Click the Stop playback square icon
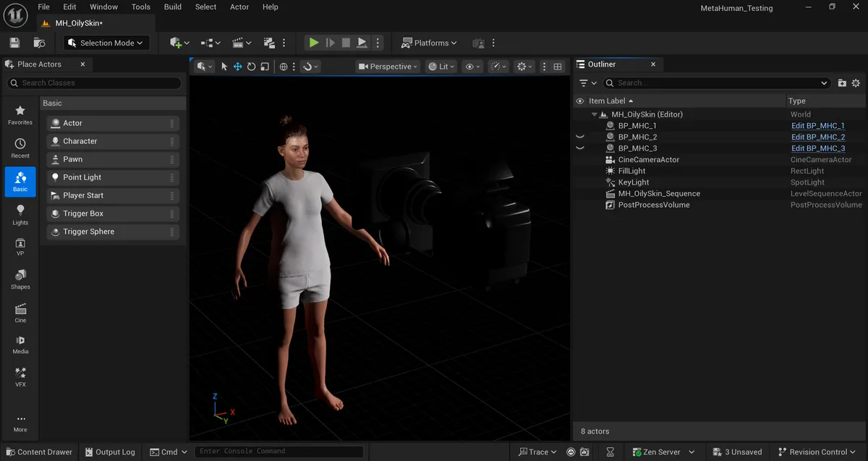The height and width of the screenshot is (461, 868). coord(346,43)
